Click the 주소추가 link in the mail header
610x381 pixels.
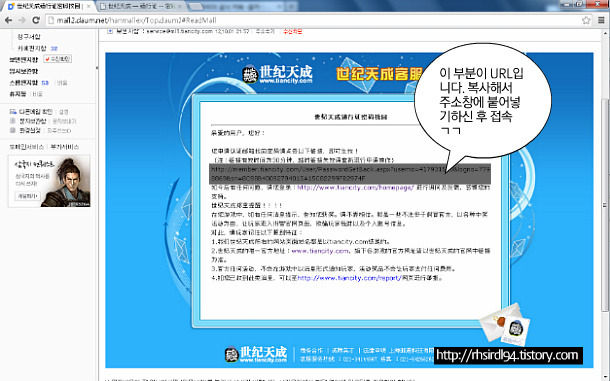[x=265, y=31]
